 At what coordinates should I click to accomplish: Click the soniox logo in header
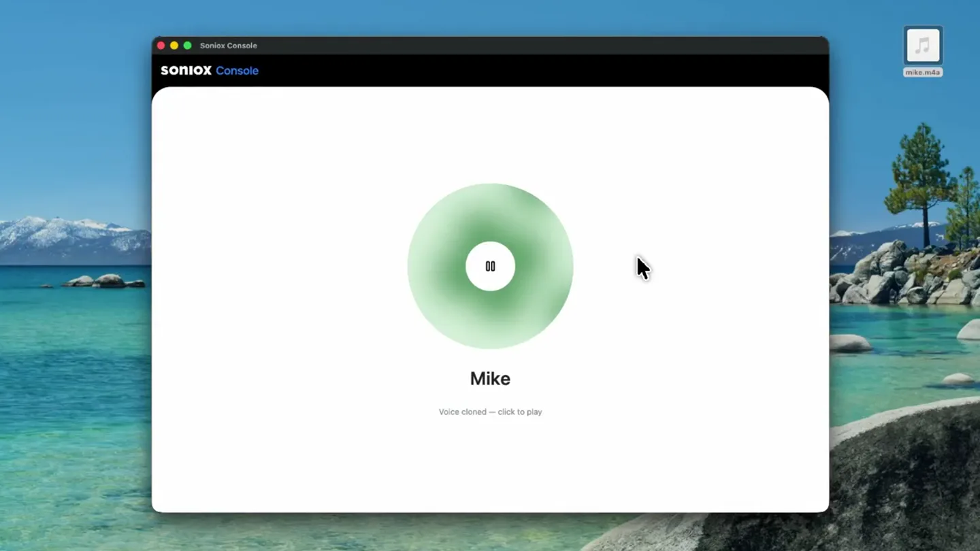[x=186, y=70]
